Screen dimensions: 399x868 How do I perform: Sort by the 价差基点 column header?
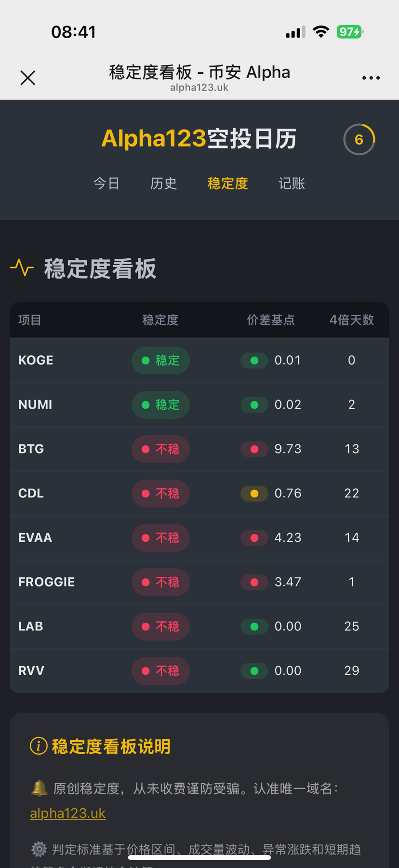(271, 320)
